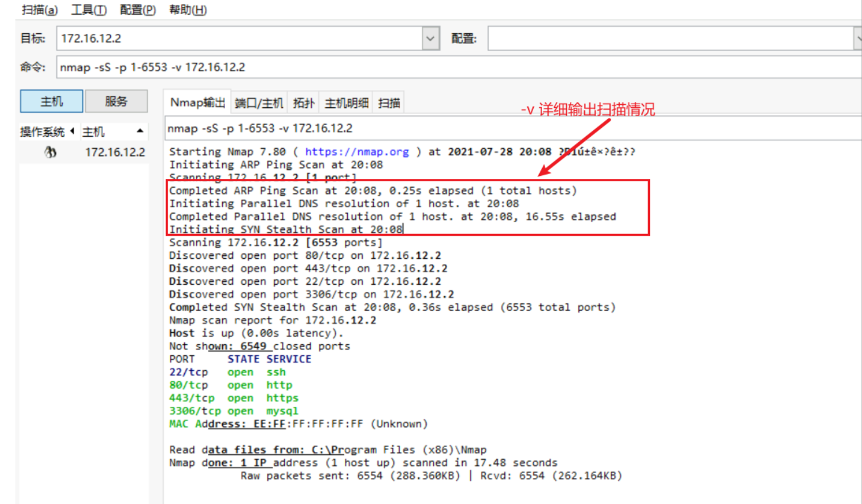Select the 服务 services button
The height and width of the screenshot is (504, 862).
(x=116, y=101)
